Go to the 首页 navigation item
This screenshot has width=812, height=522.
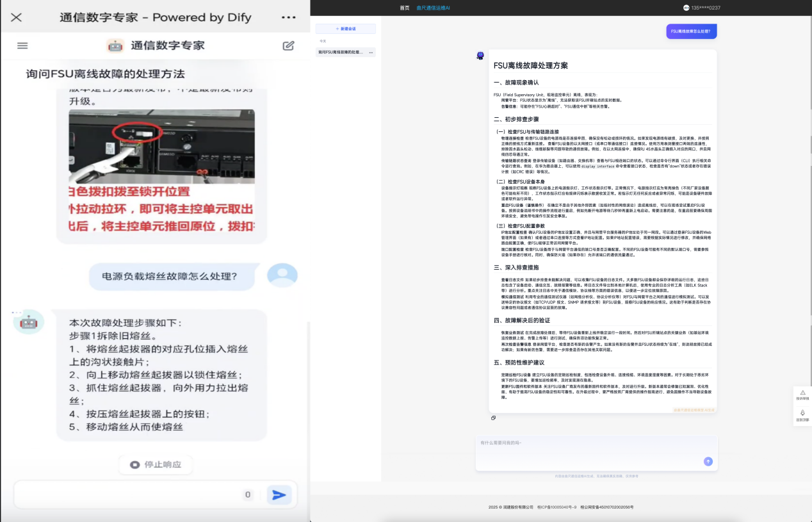(404, 8)
